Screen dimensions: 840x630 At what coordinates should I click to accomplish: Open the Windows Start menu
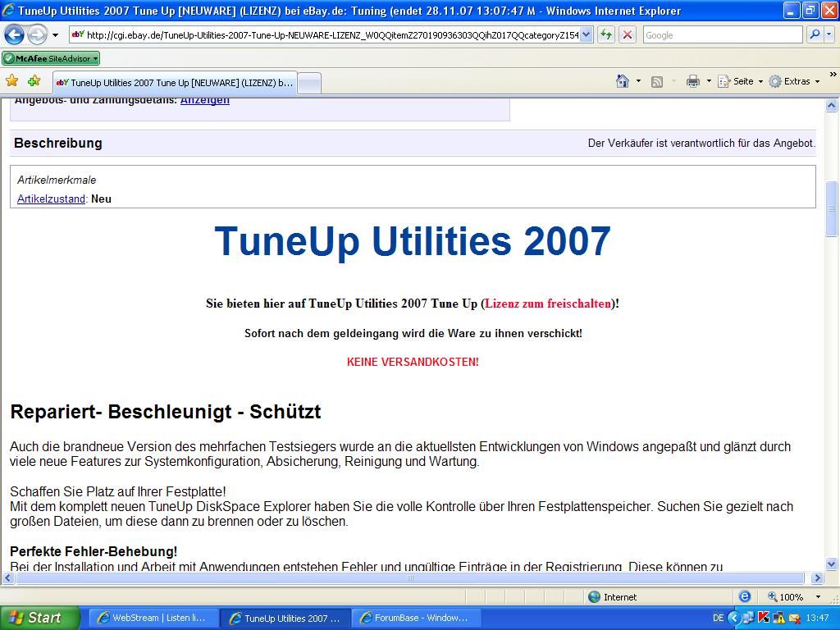[39, 618]
